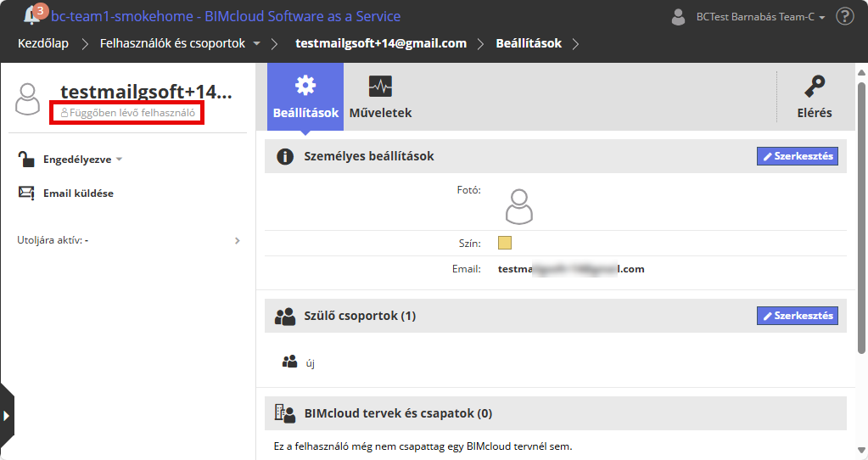
Task: Expand the Utoljára aktív chevron
Action: coord(238,240)
